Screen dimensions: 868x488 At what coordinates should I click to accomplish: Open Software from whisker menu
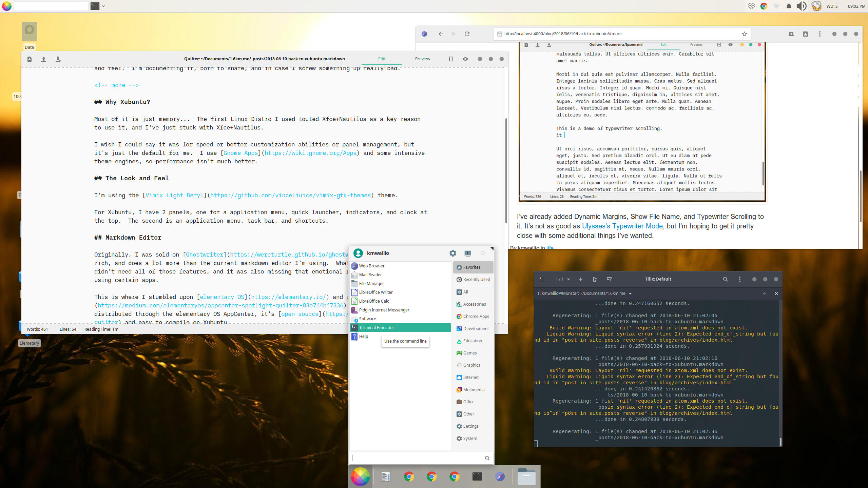(400, 319)
